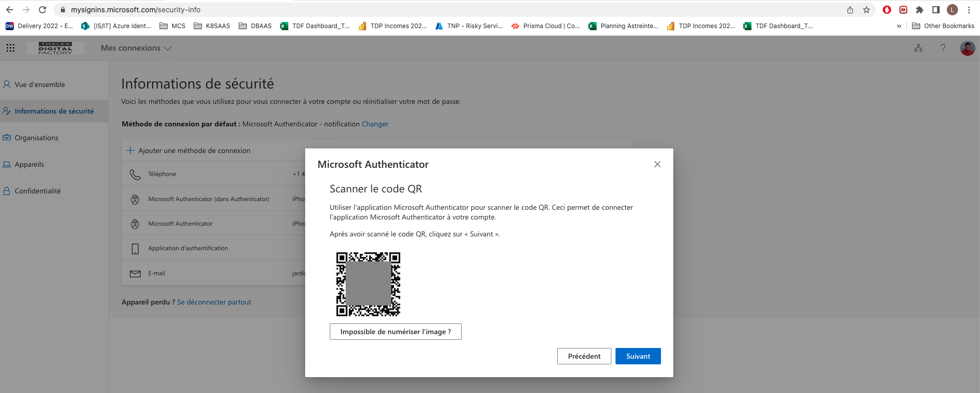The width and height of the screenshot is (980, 393).
Task: Click the Téléphone row label
Action: [162, 174]
